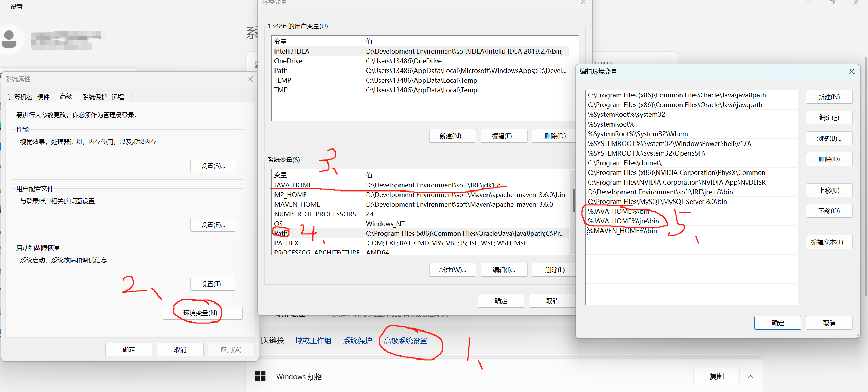This screenshot has height=392, width=868.
Task: Open the 域或工作组 link
Action: tap(313, 341)
